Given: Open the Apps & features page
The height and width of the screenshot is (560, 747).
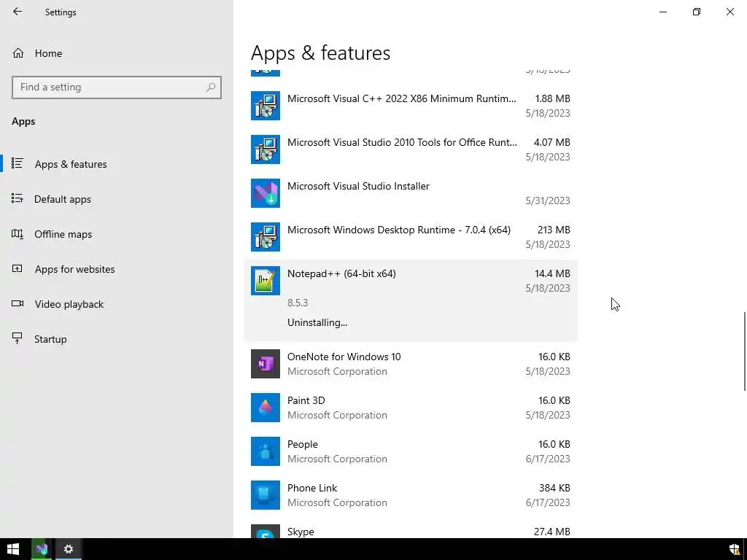Looking at the screenshot, I should (117, 164).
